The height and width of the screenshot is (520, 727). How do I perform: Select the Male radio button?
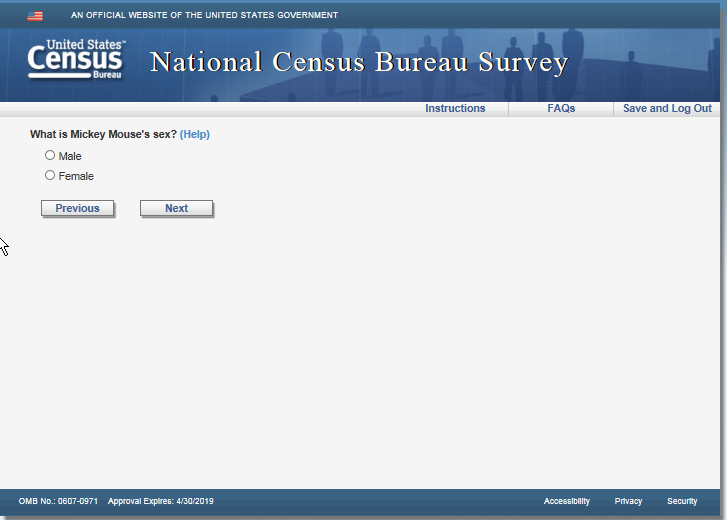click(50, 155)
